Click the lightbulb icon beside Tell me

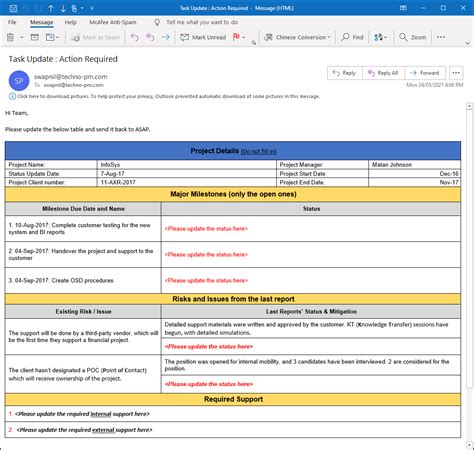pyautogui.click(x=157, y=22)
